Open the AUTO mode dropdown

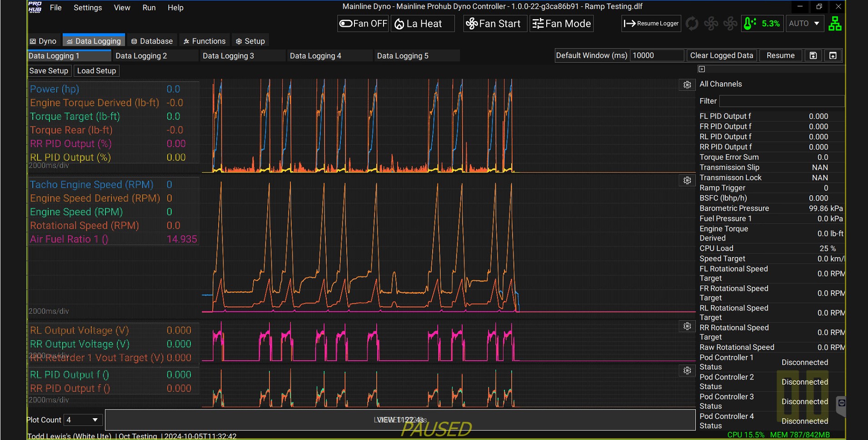[x=804, y=24]
